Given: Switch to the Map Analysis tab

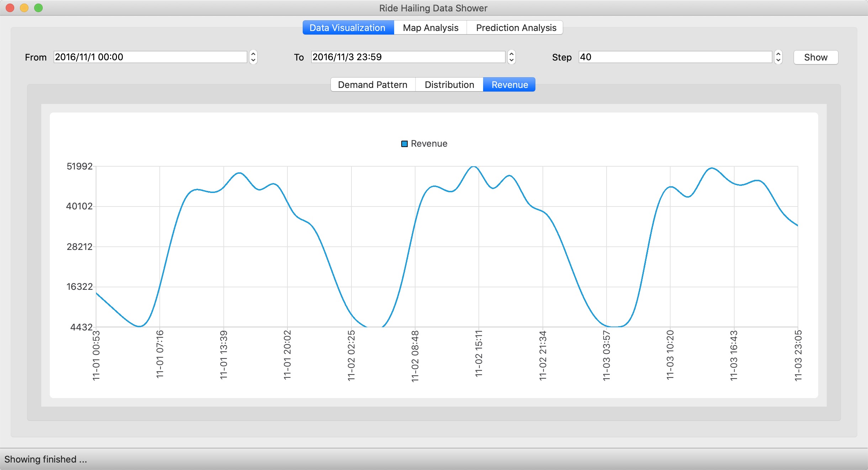Looking at the screenshot, I should 430,28.
